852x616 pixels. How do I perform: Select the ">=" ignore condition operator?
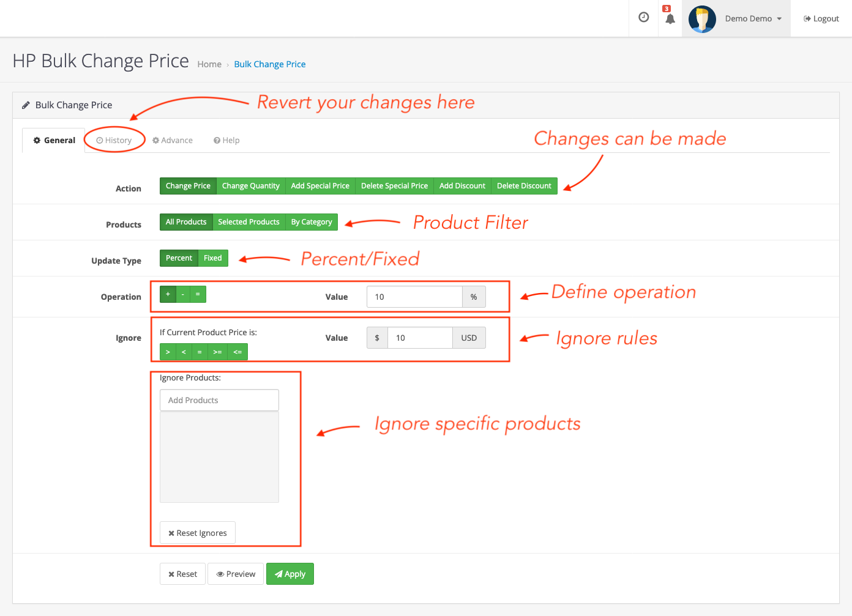tap(217, 351)
